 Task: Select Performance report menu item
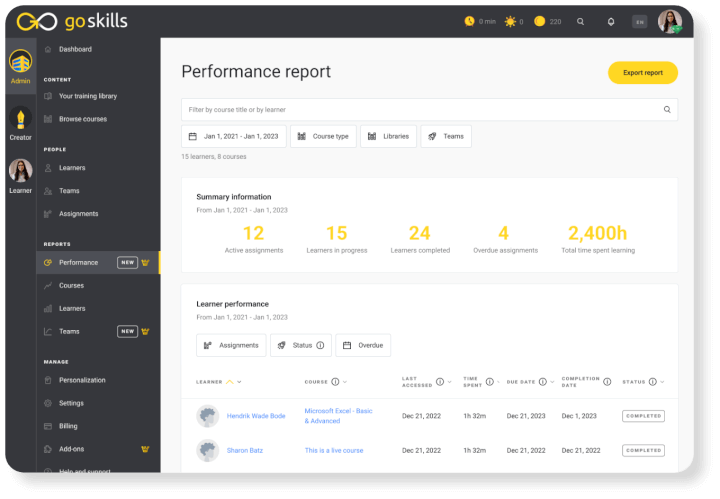pyautogui.click(x=98, y=263)
